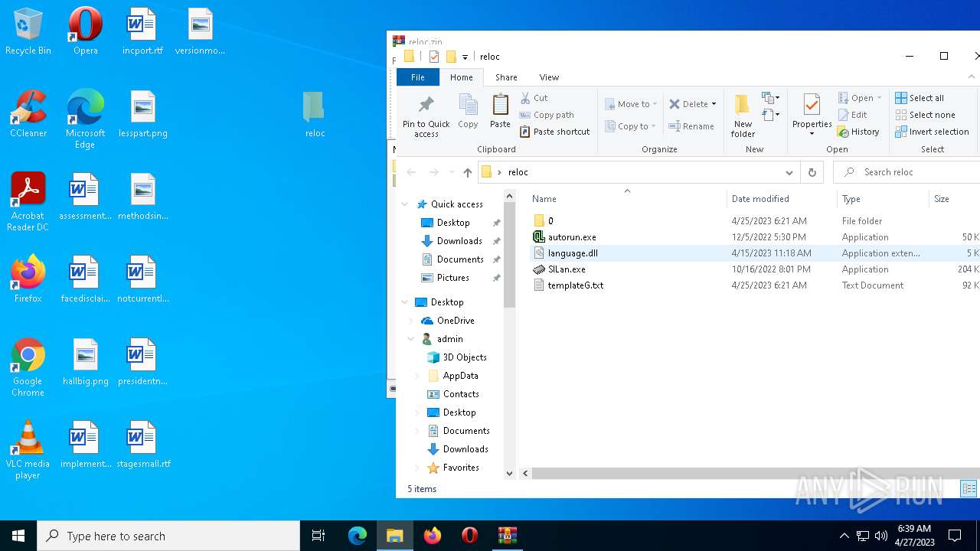Open 3D Objects in navigation pane
Image resolution: width=980 pixels, height=551 pixels.
click(x=465, y=357)
